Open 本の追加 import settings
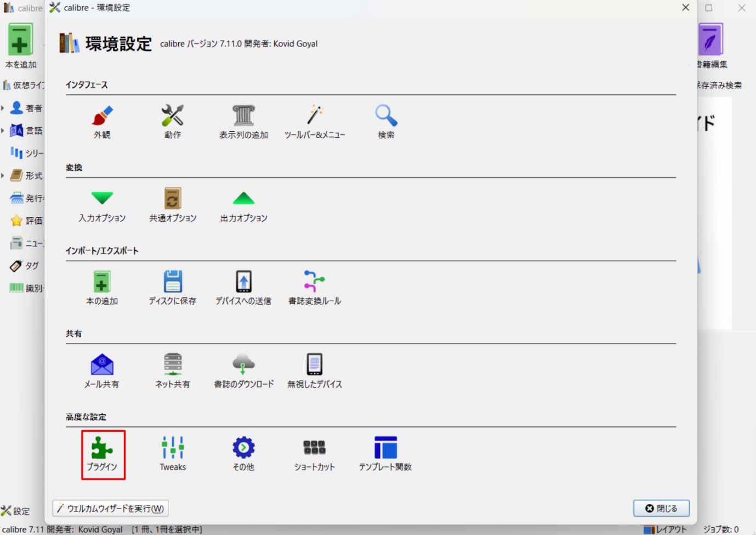Viewport: 756px width, 535px height. 102,288
